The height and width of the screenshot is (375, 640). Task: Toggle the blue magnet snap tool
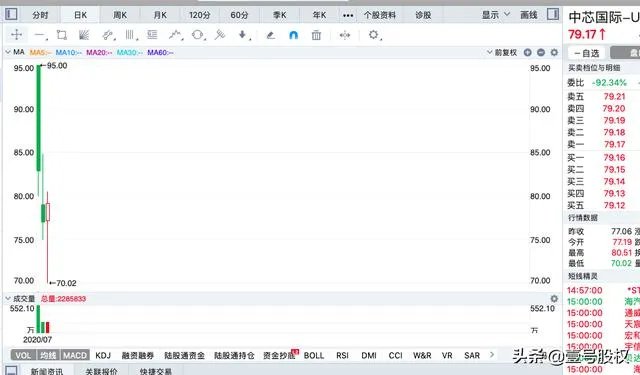point(293,36)
